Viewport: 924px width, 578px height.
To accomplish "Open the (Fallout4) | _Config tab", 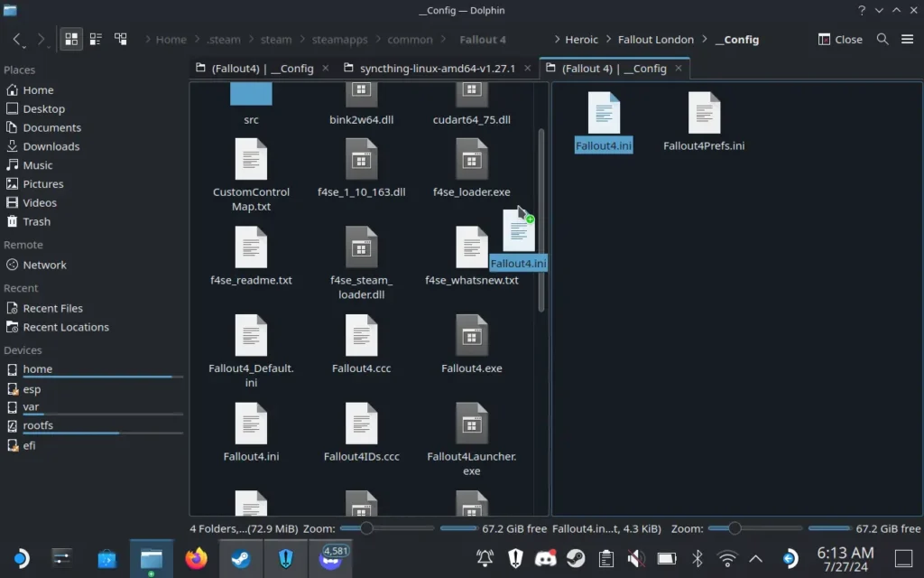I will (263, 69).
